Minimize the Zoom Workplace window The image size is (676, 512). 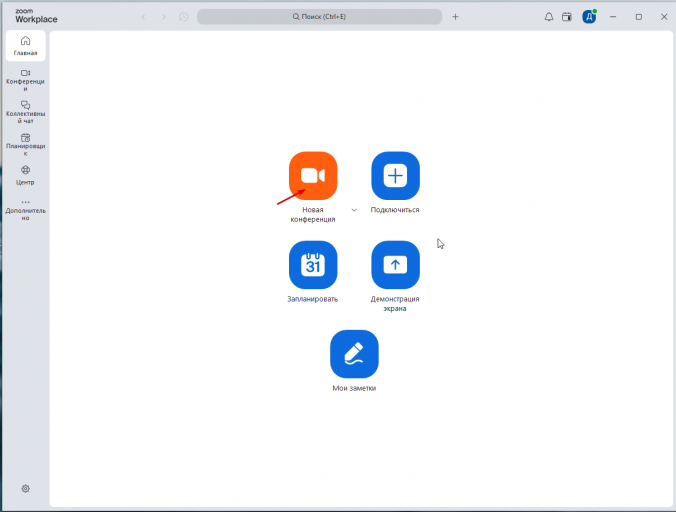(x=613, y=17)
